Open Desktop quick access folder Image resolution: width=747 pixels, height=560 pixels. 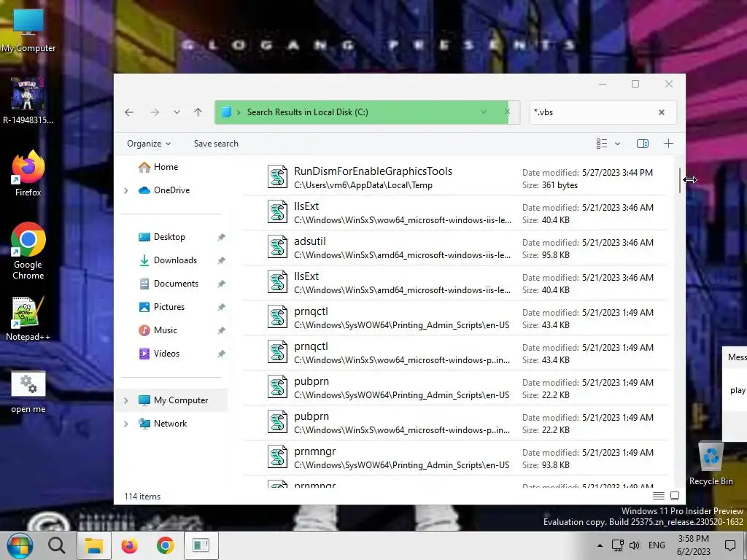coord(169,237)
